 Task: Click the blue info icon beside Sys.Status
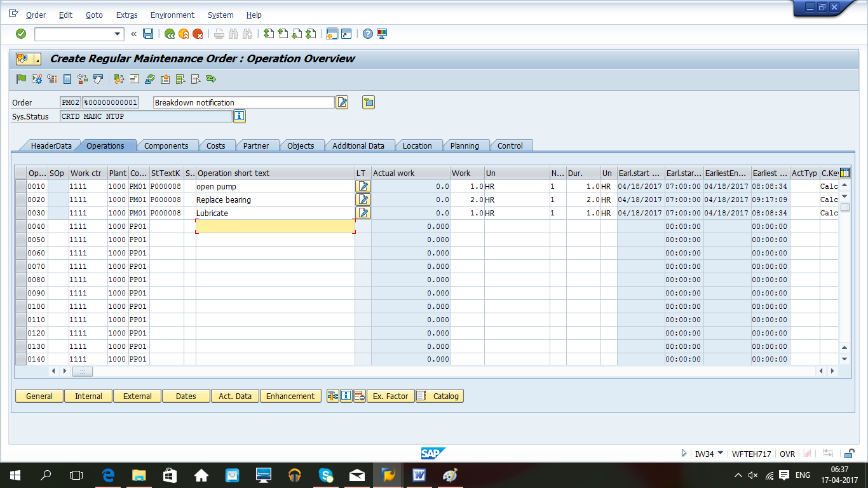[239, 116]
